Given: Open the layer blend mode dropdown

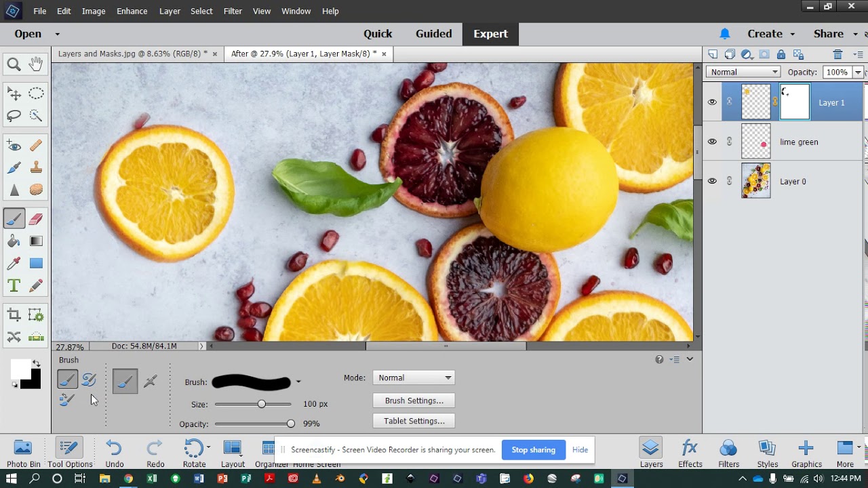Looking at the screenshot, I should (x=743, y=72).
